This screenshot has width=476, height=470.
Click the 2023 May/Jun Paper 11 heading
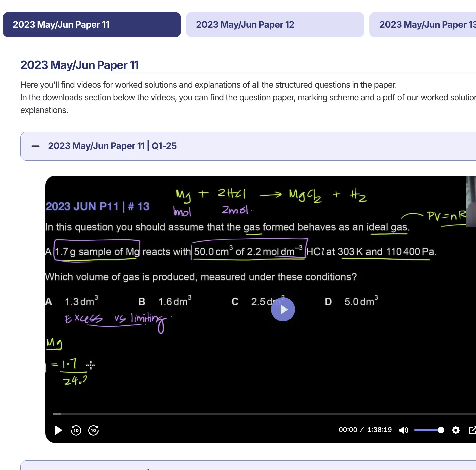(x=80, y=65)
